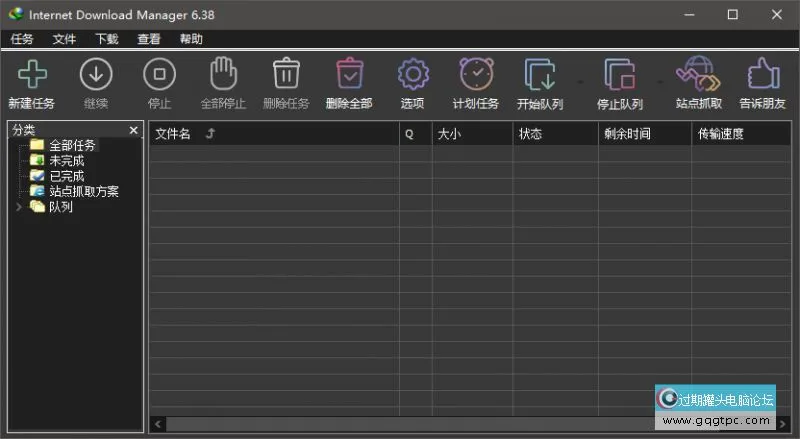This screenshot has width=800, height=439.
Task: Click the 告诉朋友 (Tell a Friend) thumbs-up icon
Action: point(762,75)
